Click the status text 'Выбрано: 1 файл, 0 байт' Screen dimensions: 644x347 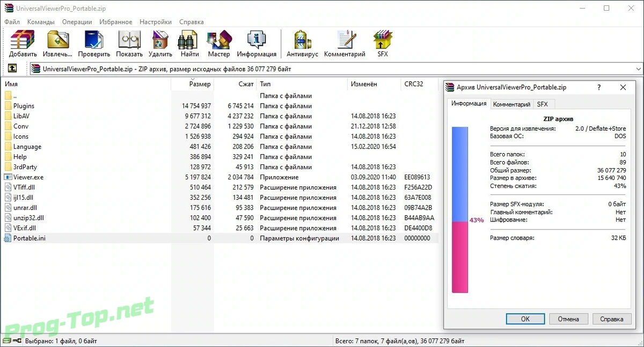point(61,341)
